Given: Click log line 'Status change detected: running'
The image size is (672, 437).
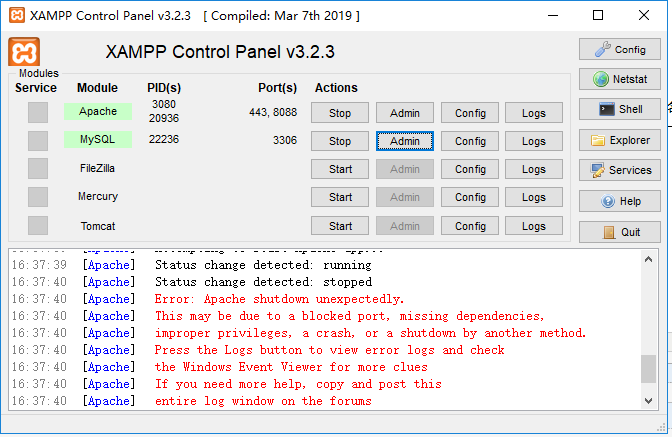Looking at the screenshot, I should point(263,265).
